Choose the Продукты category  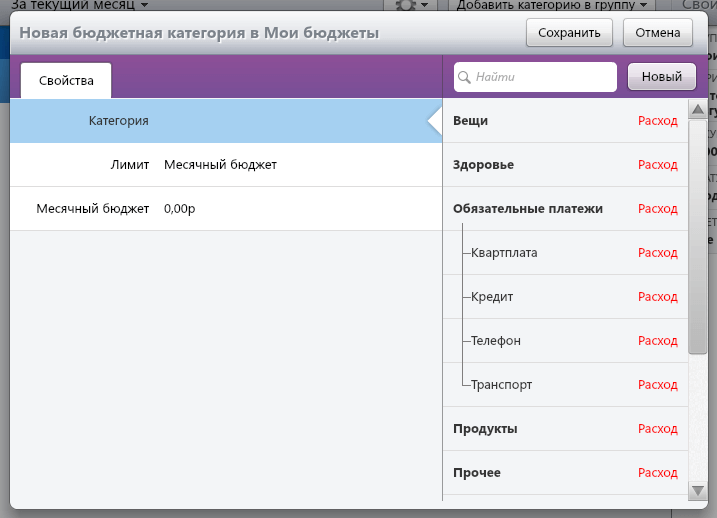click(x=565, y=428)
